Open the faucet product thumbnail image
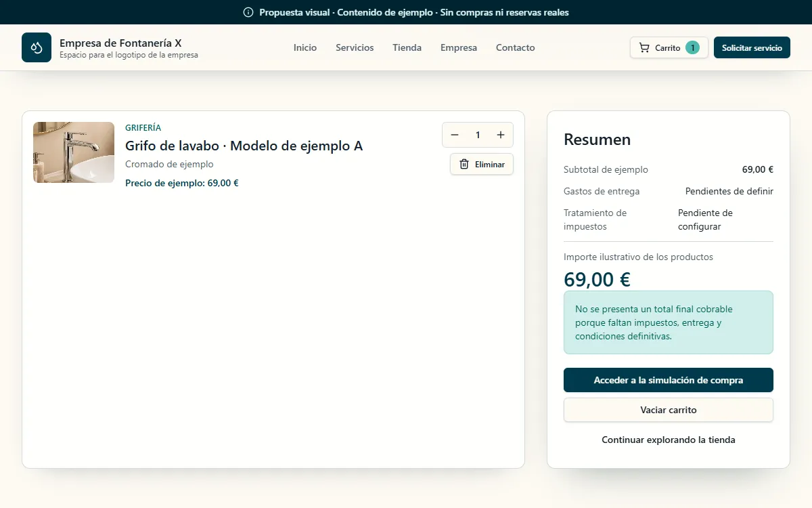This screenshot has height=508, width=812. tap(74, 152)
